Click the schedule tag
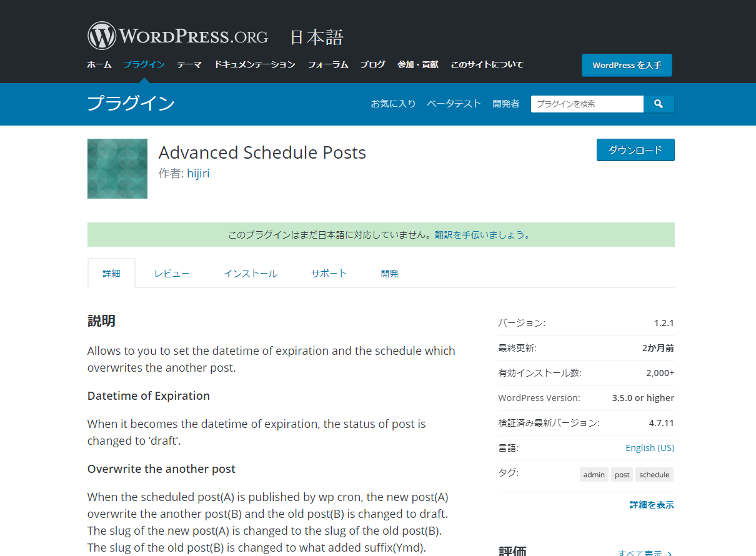The width and height of the screenshot is (756, 556). pos(654,475)
